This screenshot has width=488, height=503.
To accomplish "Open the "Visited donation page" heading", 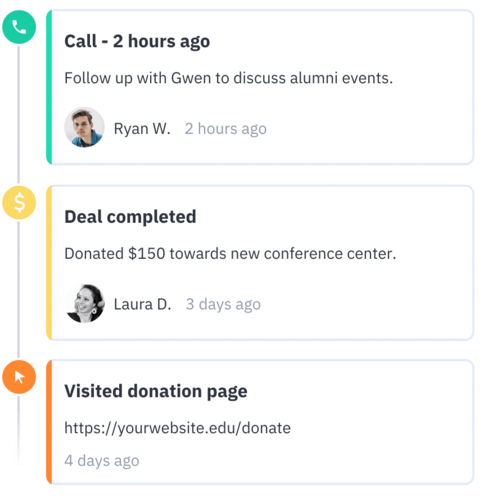I will click(x=156, y=392).
